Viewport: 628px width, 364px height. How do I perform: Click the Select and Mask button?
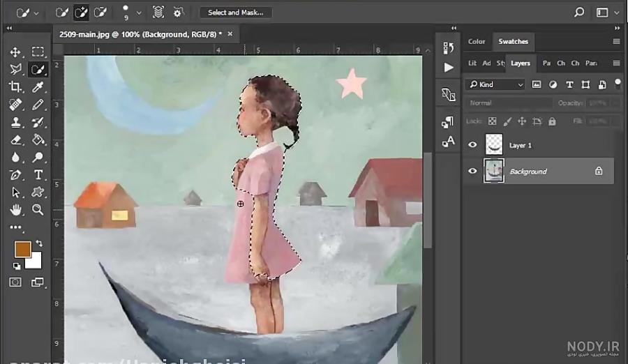pos(236,13)
